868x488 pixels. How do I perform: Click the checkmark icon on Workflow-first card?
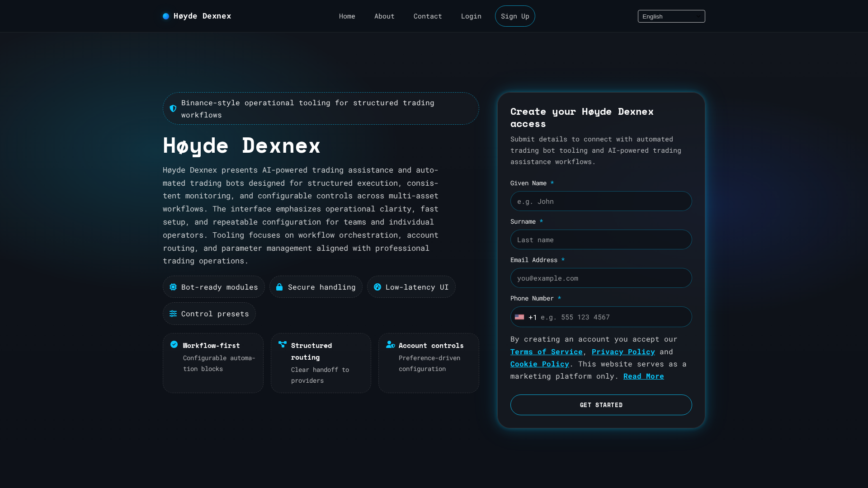(174, 344)
